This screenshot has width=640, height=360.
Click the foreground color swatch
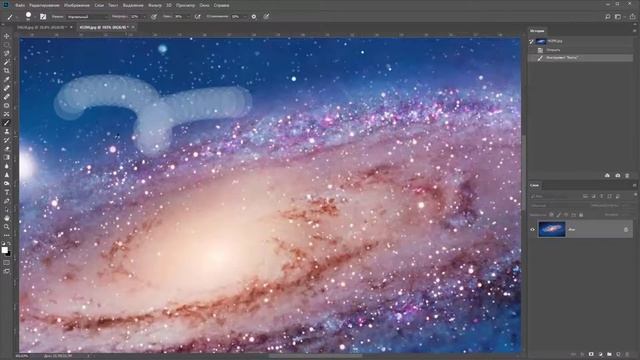4,250
